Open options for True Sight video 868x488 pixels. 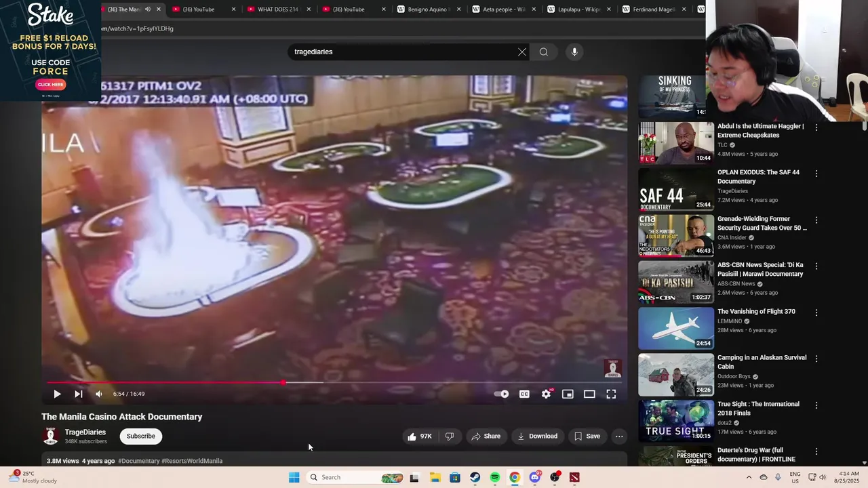[x=816, y=405]
